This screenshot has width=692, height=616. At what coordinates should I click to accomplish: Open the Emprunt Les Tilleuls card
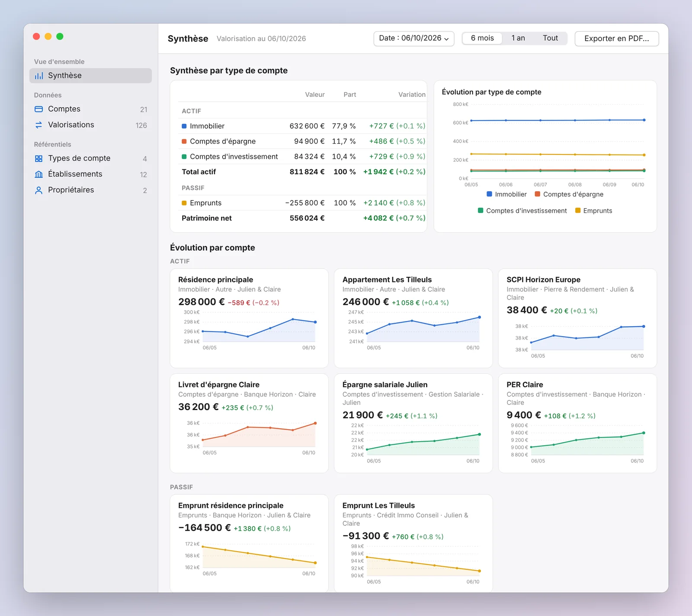coord(413,543)
